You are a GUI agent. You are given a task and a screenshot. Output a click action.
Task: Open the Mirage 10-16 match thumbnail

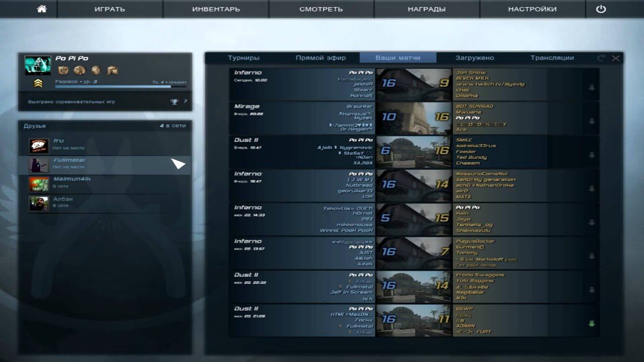(x=414, y=118)
